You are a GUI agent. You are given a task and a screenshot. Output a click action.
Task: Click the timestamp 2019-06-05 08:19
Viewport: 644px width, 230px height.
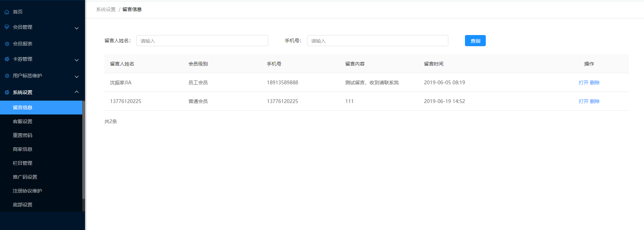444,83
